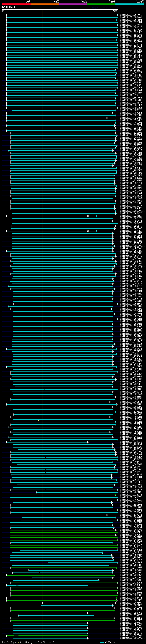Open hit UniRef100_B7FMD4
Image resolution: width=146 pixels, height=644 pixels.
coord(131,22)
